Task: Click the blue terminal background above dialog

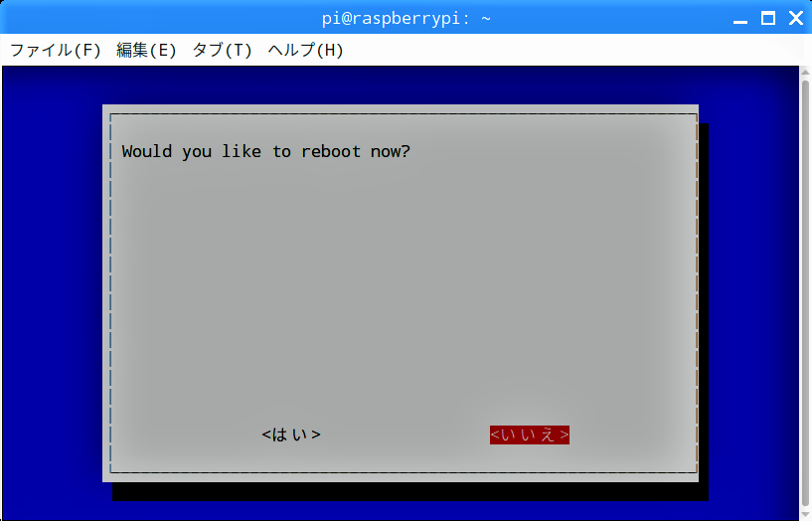Action: (399, 85)
